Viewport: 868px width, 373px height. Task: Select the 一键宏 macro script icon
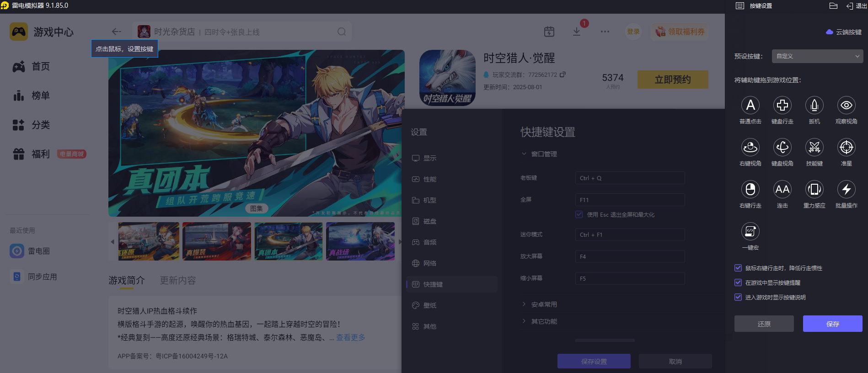(750, 231)
